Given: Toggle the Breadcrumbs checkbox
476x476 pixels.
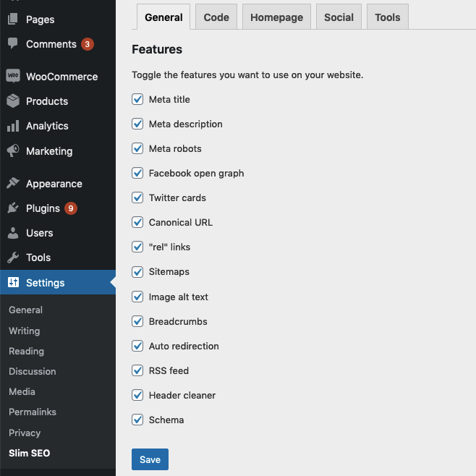Looking at the screenshot, I should tap(137, 321).
